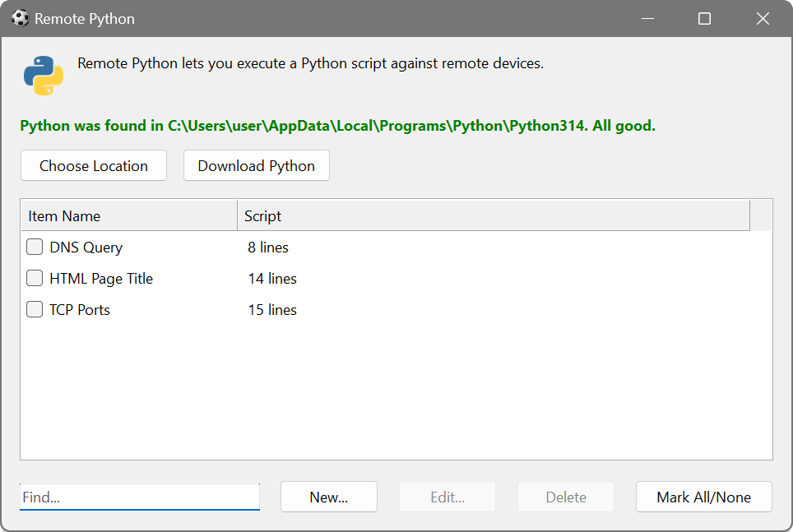Viewport: 793px width, 532px height.
Task: Click the Python logo icon
Action: pyautogui.click(x=44, y=75)
